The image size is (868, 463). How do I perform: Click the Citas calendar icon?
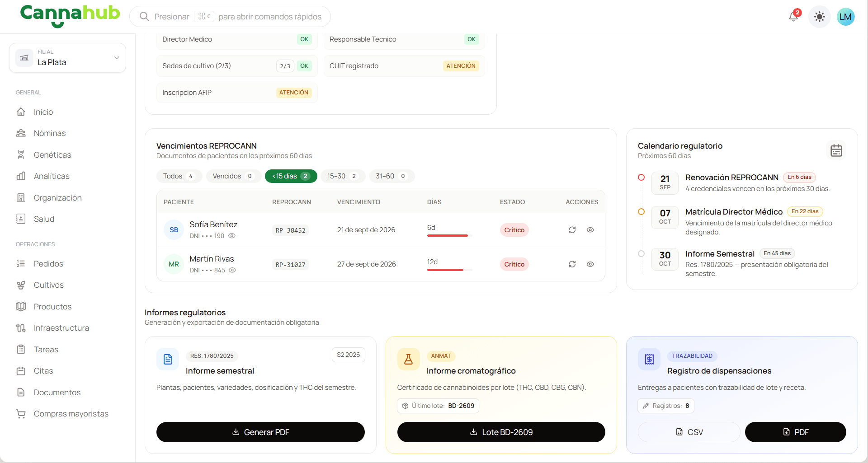21,371
